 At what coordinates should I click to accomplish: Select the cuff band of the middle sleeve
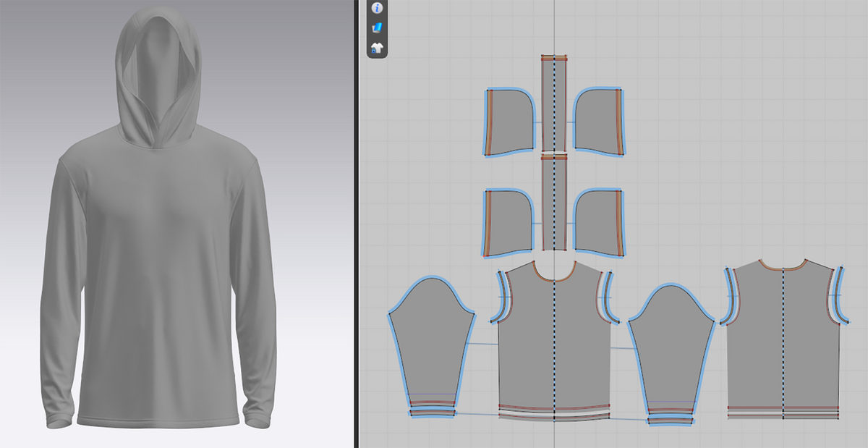(x=671, y=420)
